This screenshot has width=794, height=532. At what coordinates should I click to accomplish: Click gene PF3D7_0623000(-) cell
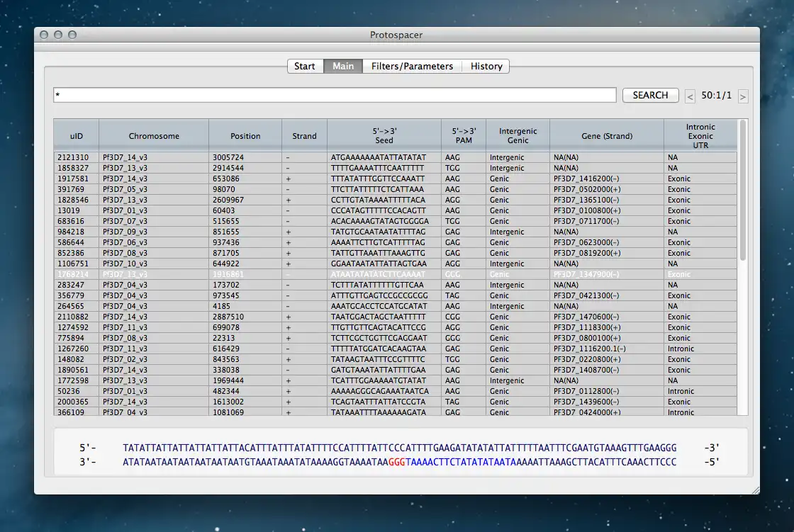pyautogui.click(x=607, y=242)
